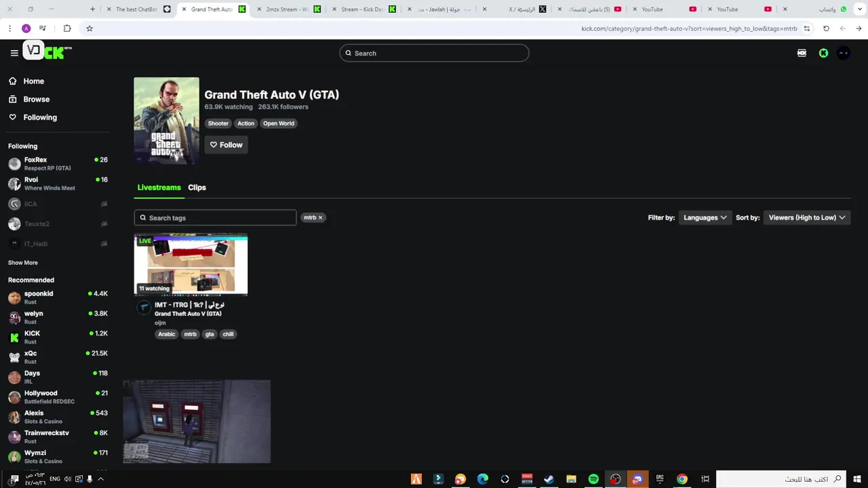Switch to the Livestreams tab

(x=159, y=188)
